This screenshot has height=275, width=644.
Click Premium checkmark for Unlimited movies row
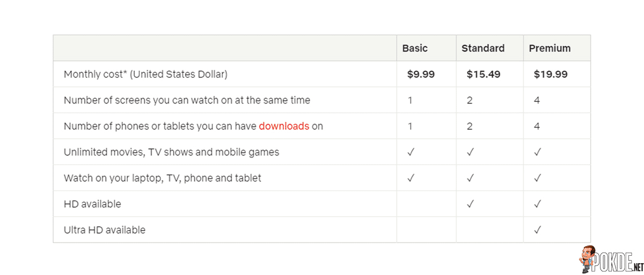point(538,152)
